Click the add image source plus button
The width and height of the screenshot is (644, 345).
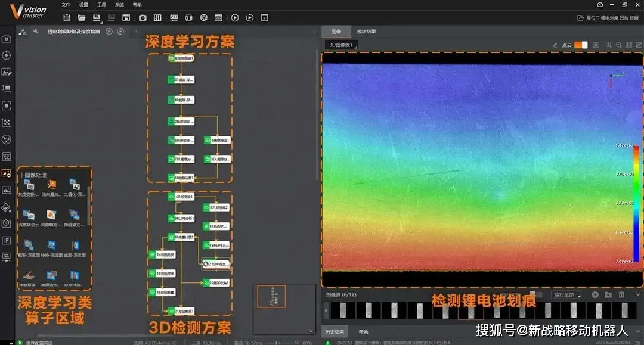tap(595, 294)
